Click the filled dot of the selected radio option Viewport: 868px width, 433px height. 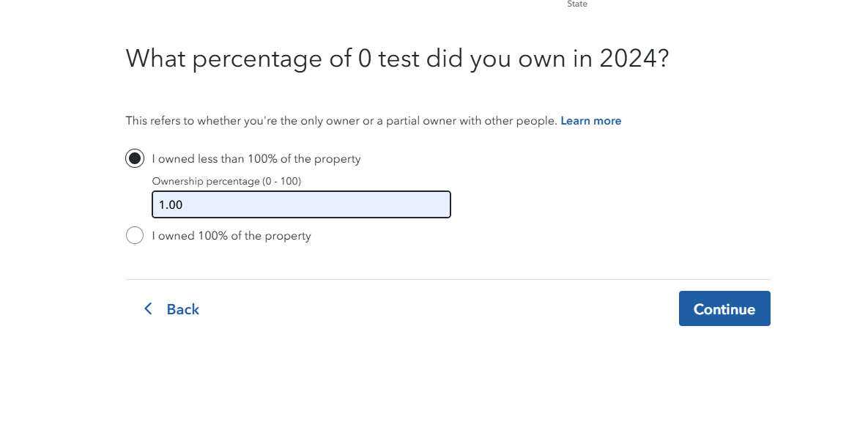click(135, 158)
